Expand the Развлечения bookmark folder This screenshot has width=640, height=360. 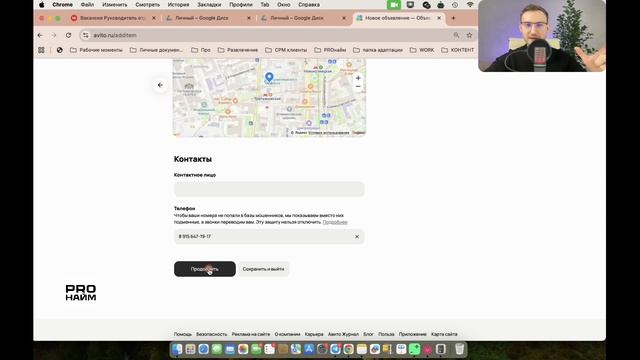(238, 50)
